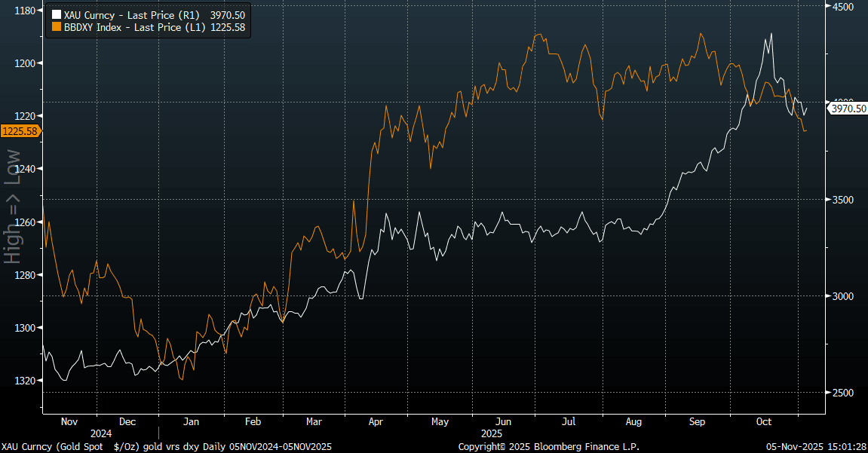Select the 2024 year marker below the axis
This screenshot has width=868, height=453.
click(100, 433)
